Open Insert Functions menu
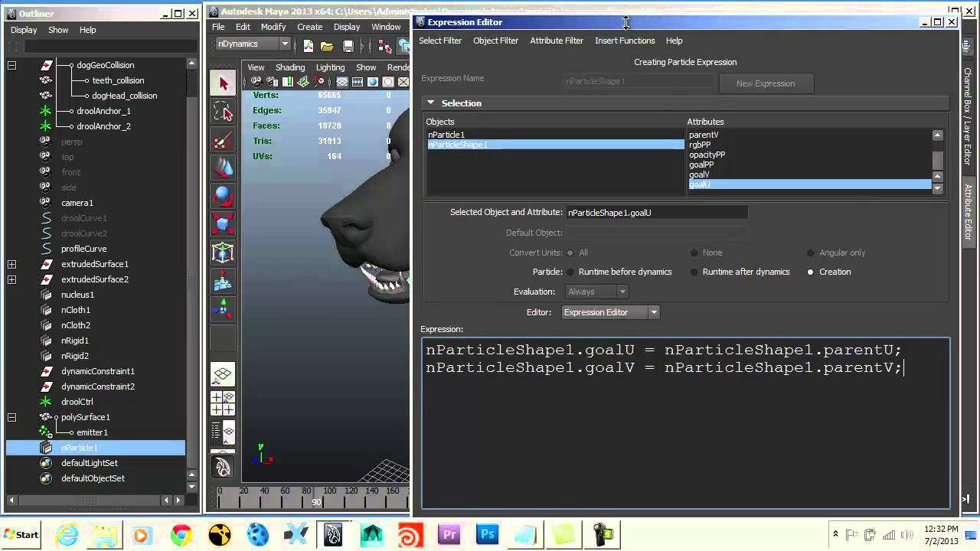The height and width of the screenshot is (551, 980). (x=625, y=41)
